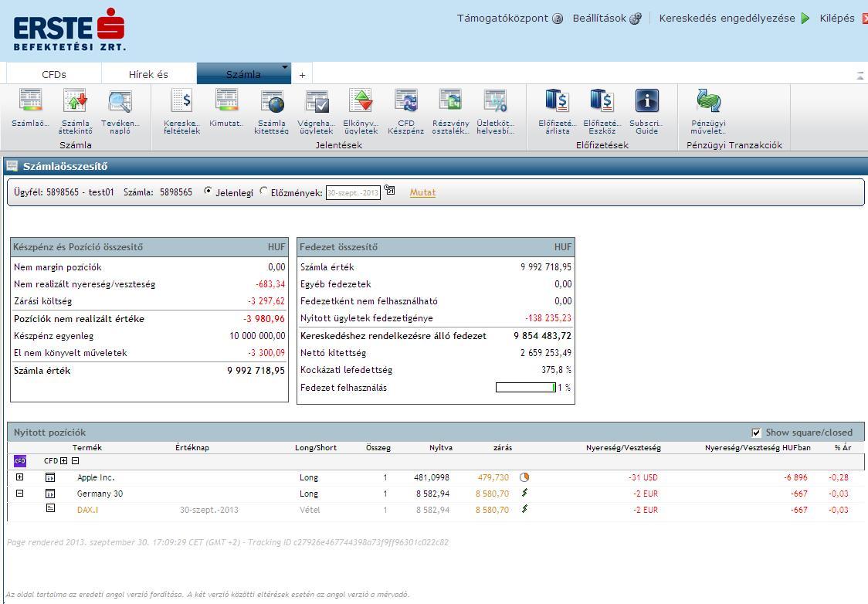Screen dimensions: 868x604
Task: Select the Előzmények radio button
Action: [263, 191]
